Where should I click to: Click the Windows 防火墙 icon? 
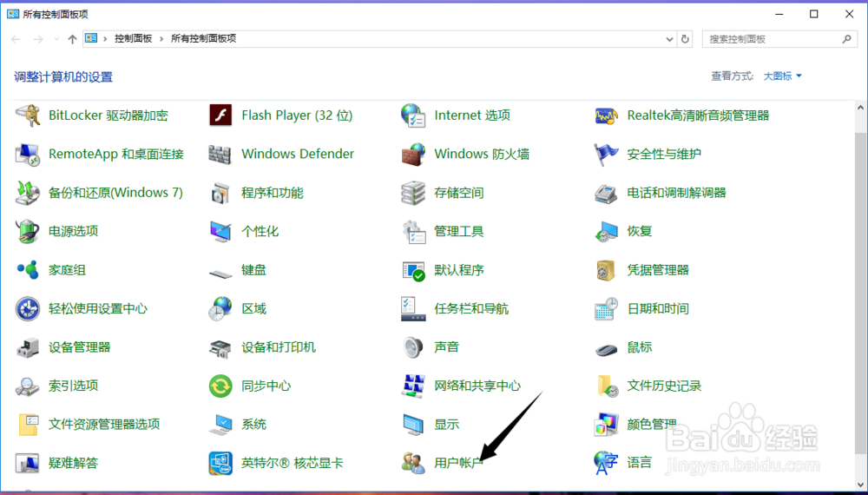tap(413, 155)
